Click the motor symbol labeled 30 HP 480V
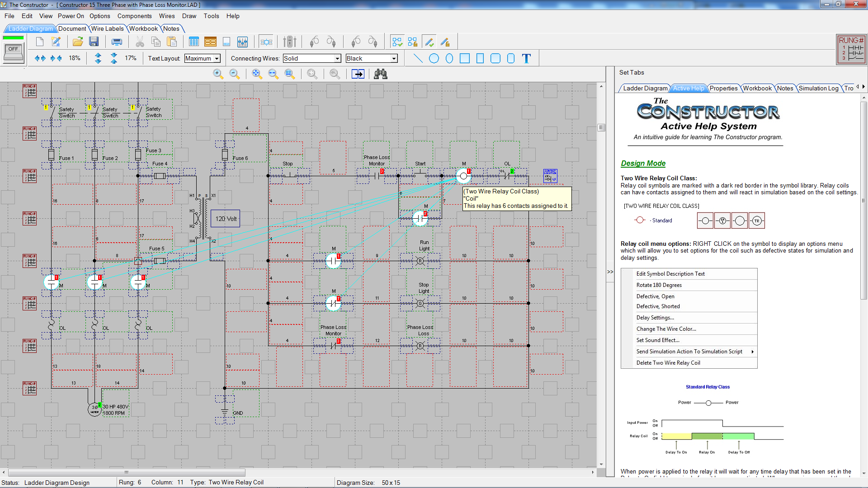868x488 pixels. (94, 409)
